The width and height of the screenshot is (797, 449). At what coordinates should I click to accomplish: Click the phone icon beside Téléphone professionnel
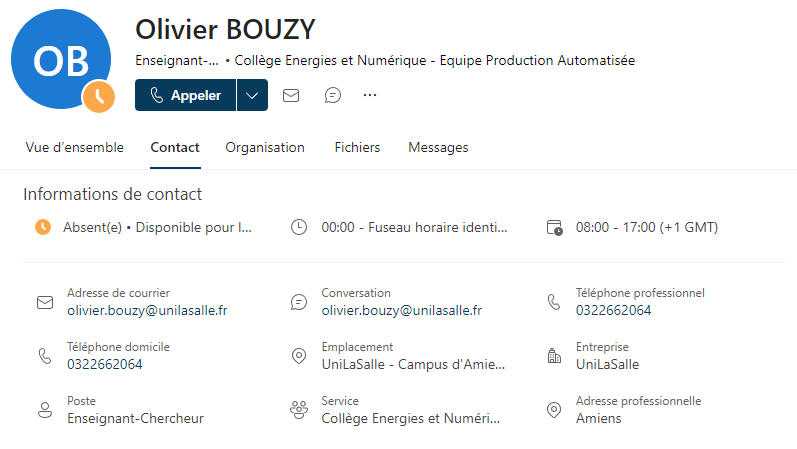554,302
